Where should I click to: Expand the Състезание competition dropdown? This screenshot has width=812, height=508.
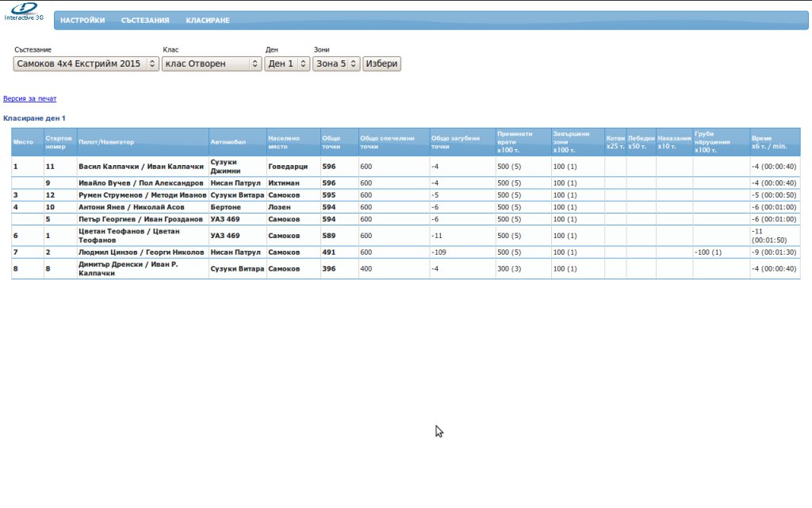[x=86, y=63]
